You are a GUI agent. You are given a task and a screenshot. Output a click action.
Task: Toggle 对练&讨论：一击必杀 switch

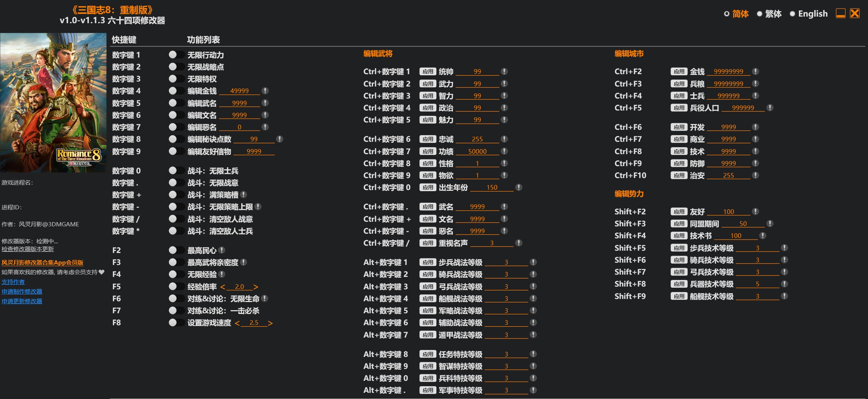[x=177, y=311]
